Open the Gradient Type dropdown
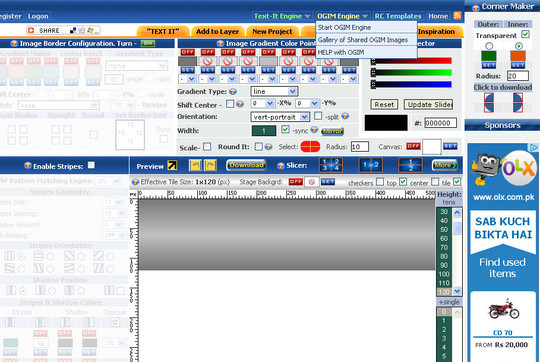 (x=274, y=91)
